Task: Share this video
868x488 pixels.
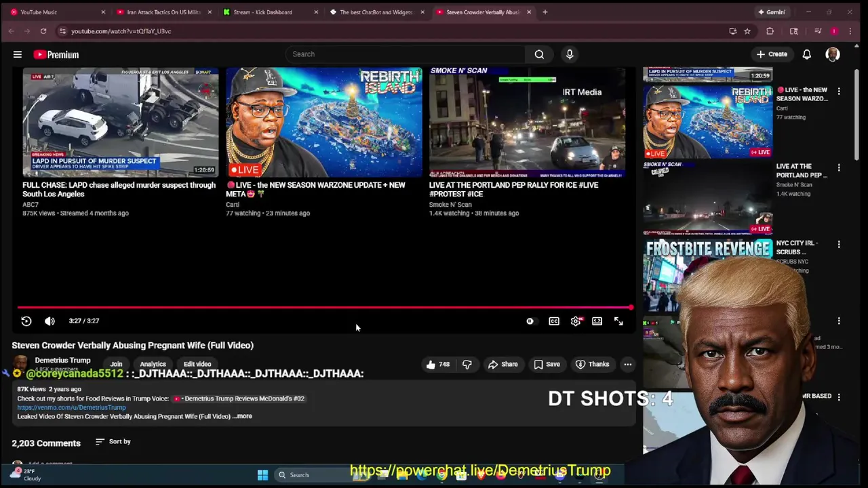Action: (x=502, y=364)
